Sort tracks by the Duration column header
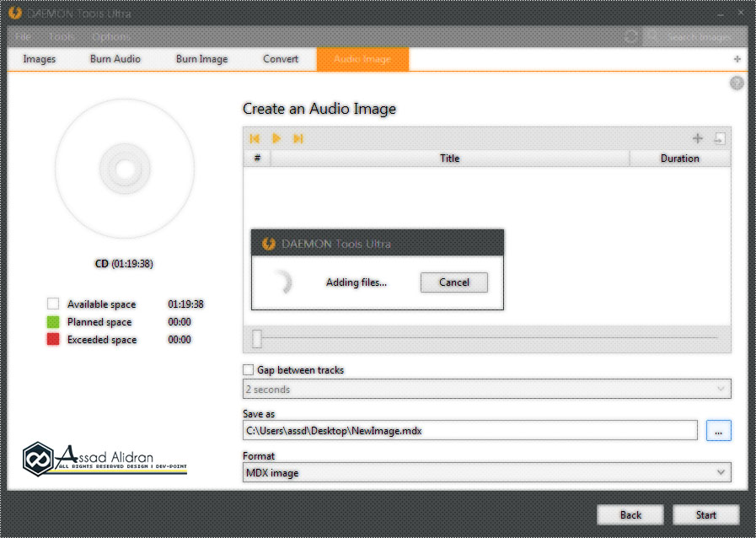Screen dimensions: 756x538 pyautogui.click(x=680, y=159)
